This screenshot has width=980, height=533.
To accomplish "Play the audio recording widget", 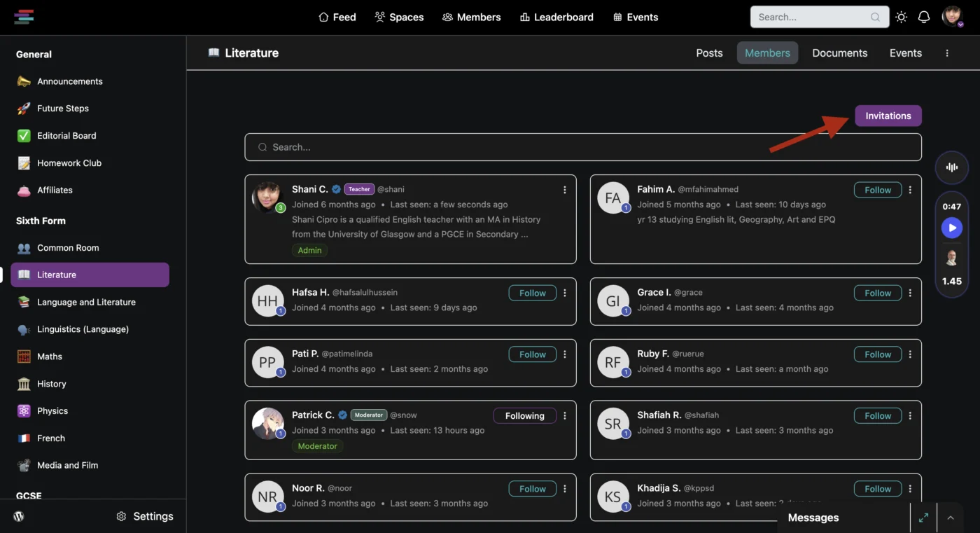I will tap(951, 228).
